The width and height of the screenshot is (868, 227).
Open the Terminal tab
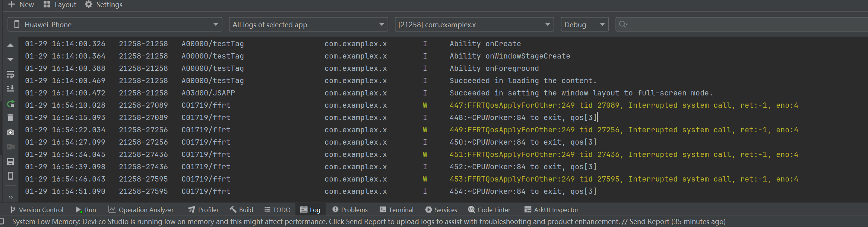coord(396,210)
